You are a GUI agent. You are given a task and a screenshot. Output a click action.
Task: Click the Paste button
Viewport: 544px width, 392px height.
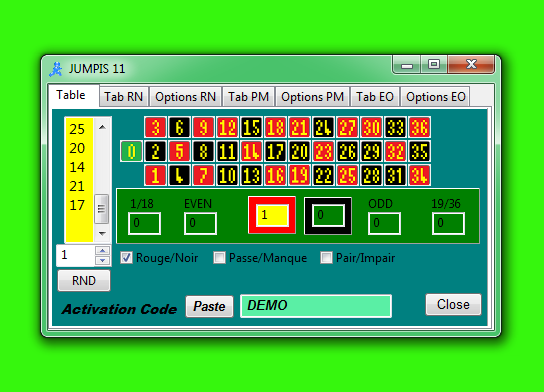[209, 306]
